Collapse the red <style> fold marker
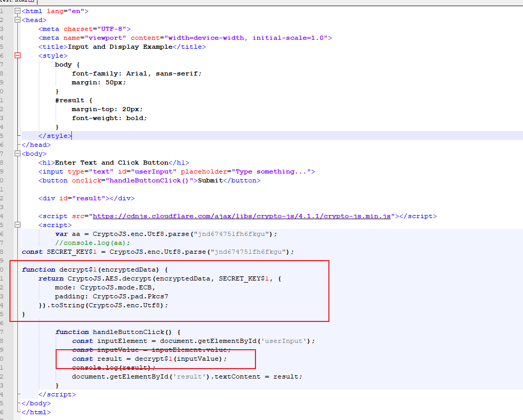The image size is (523, 420). (18, 56)
